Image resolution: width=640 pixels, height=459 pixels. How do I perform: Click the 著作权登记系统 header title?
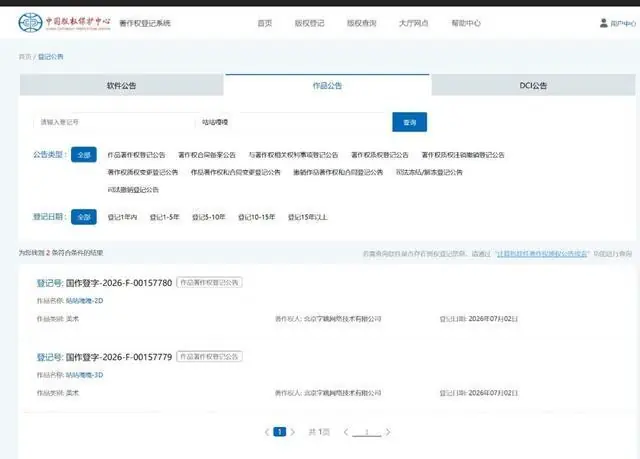(145, 23)
